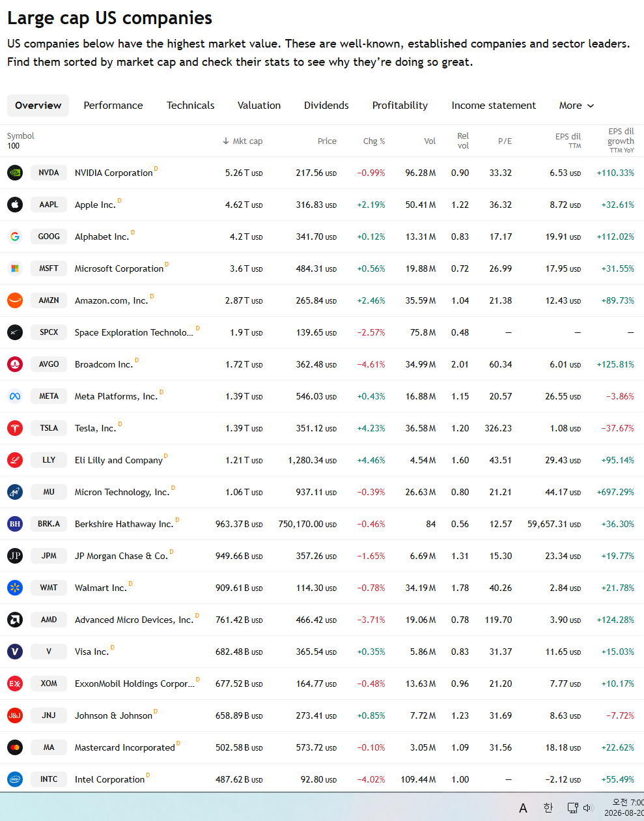Click Intel's 109.44 M volume value
Image resolution: width=644 pixels, height=821 pixels.
(x=418, y=779)
